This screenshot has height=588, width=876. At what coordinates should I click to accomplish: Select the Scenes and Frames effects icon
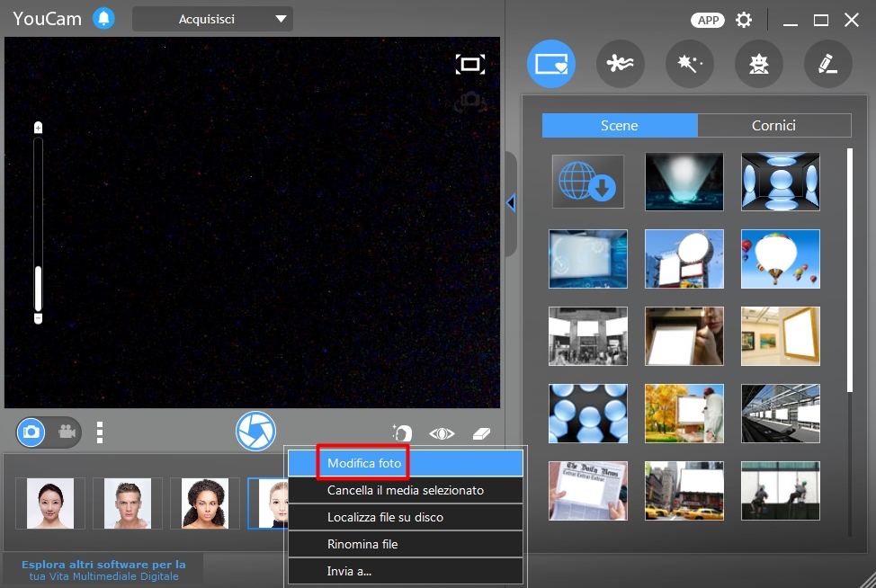(x=551, y=64)
